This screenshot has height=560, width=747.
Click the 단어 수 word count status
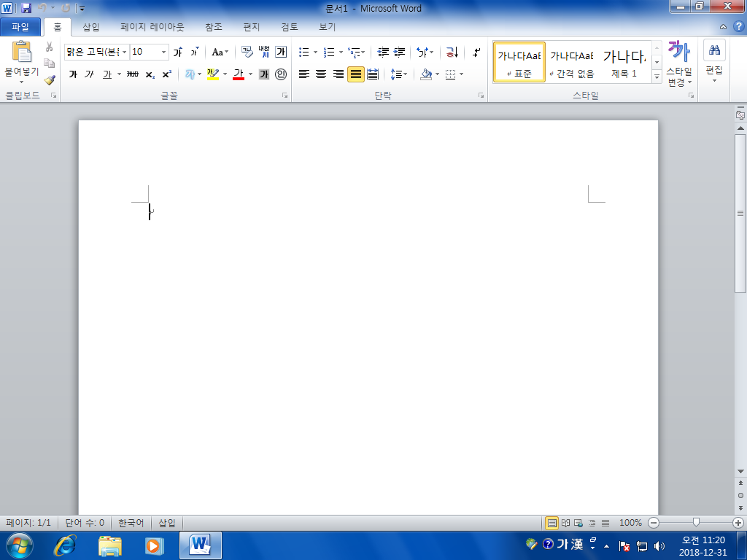click(x=85, y=523)
